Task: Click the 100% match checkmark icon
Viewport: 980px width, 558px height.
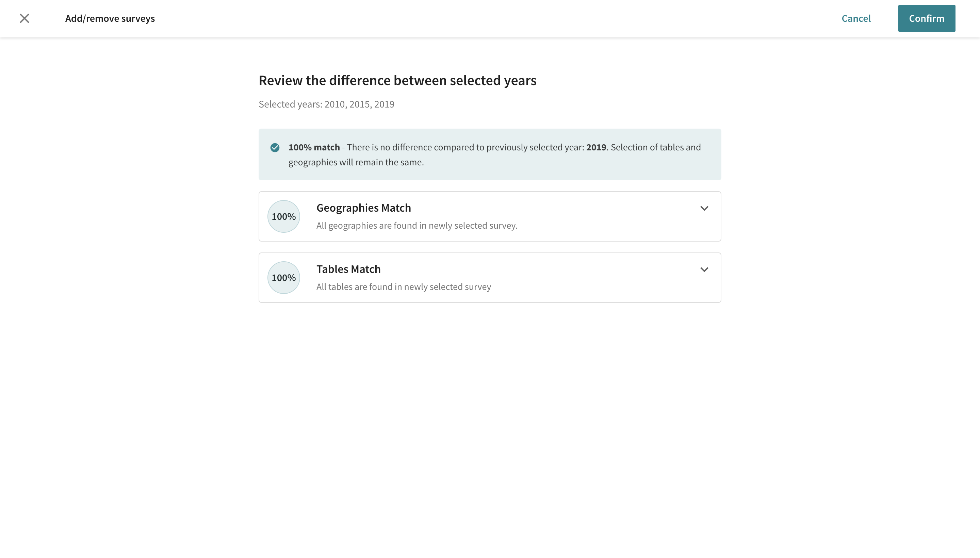Action: [x=275, y=148]
